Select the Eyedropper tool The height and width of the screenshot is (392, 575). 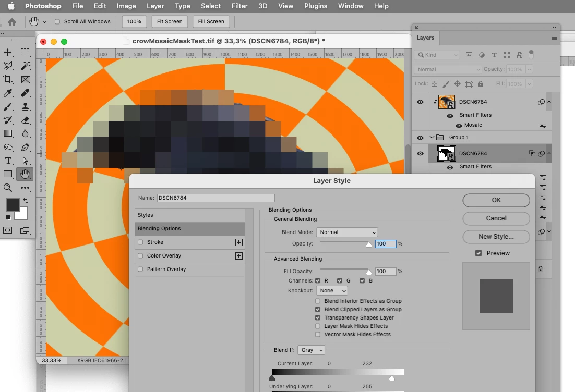8,93
